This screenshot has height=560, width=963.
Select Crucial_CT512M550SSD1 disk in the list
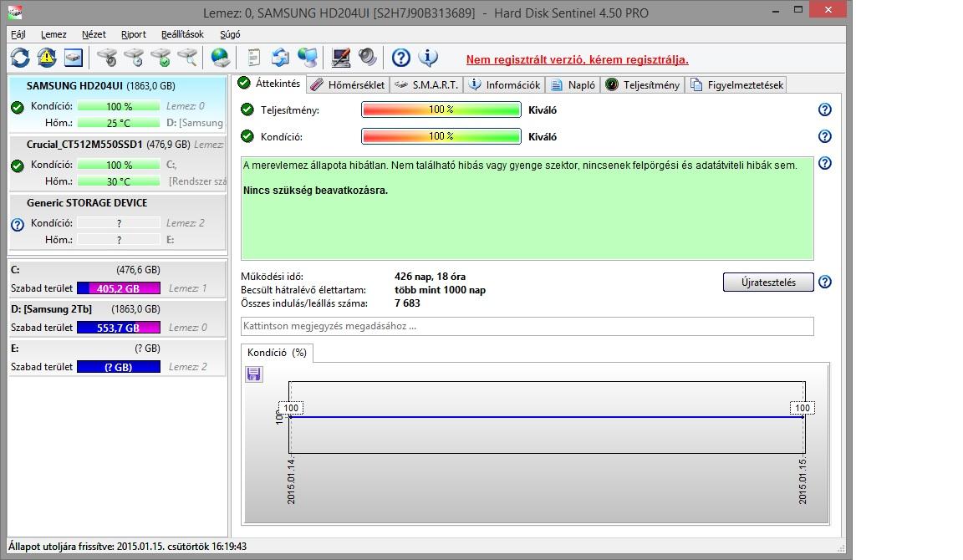[x=117, y=163]
